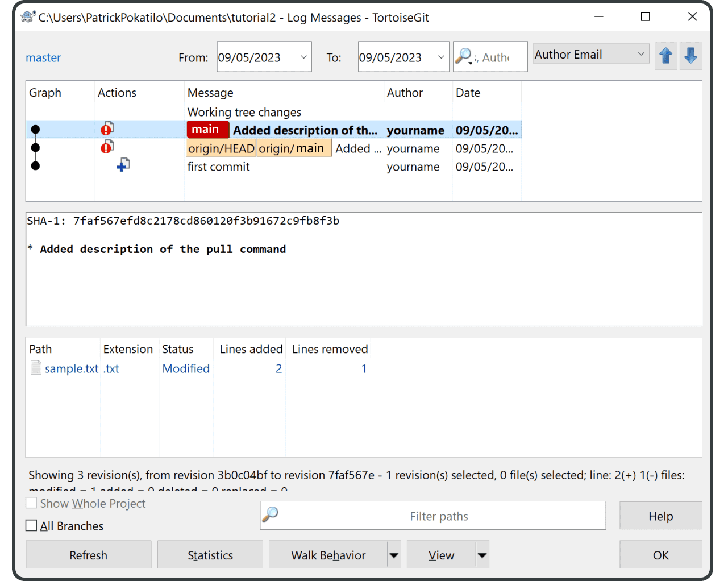The image size is (728, 581).
Task: Click the master branch link
Action: (x=43, y=57)
